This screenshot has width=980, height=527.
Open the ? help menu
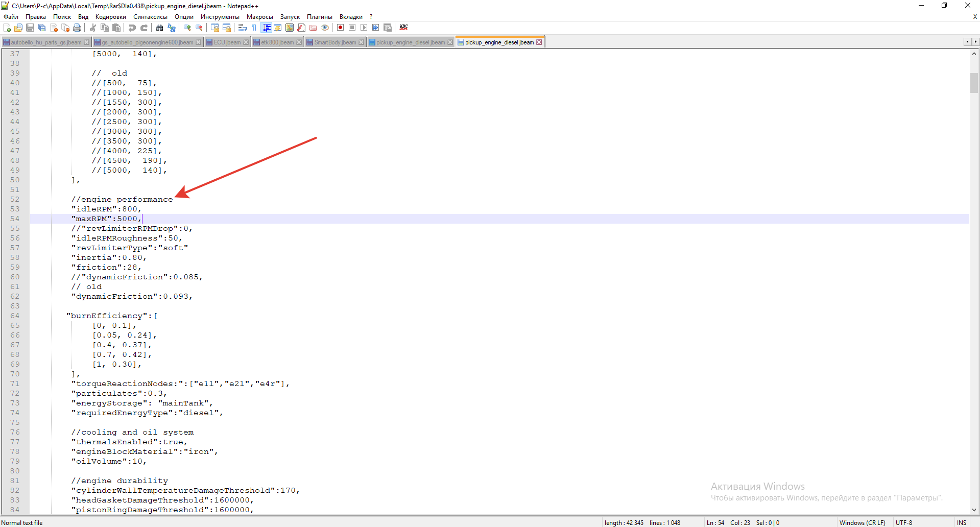(x=371, y=17)
